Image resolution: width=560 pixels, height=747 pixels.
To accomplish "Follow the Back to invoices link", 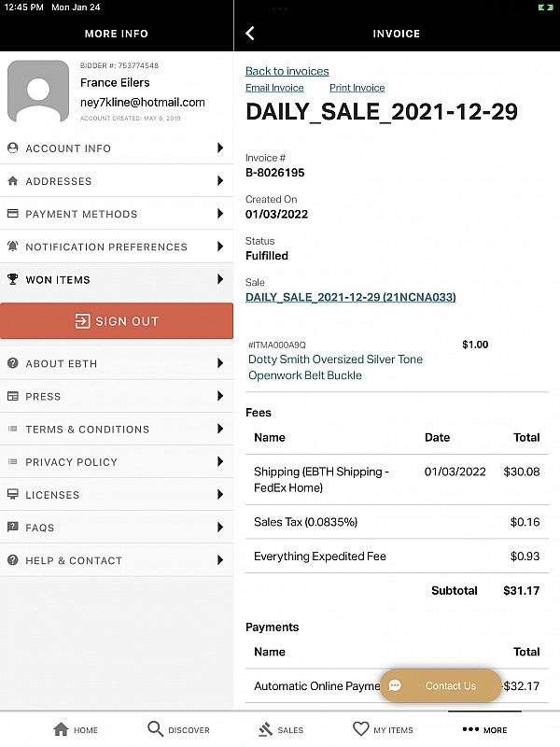I will click(x=287, y=71).
